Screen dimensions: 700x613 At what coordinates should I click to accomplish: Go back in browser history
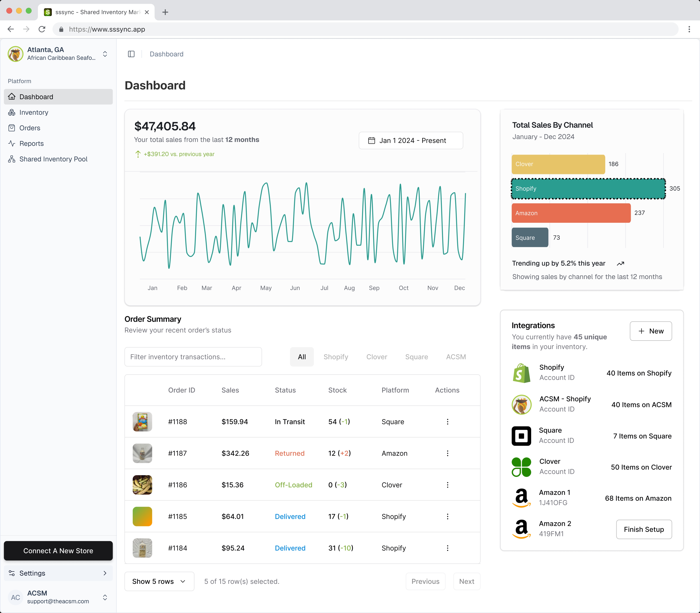pyautogui.click(x=11, y=29)
